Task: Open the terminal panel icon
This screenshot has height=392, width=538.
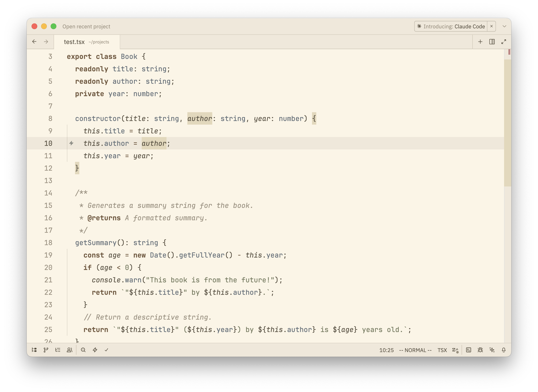Action: click(x=468, y=350)
